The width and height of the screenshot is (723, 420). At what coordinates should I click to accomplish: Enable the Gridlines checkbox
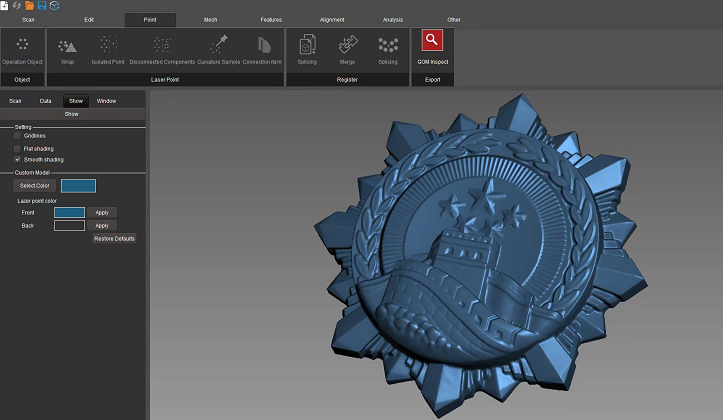tap(18, 136)
